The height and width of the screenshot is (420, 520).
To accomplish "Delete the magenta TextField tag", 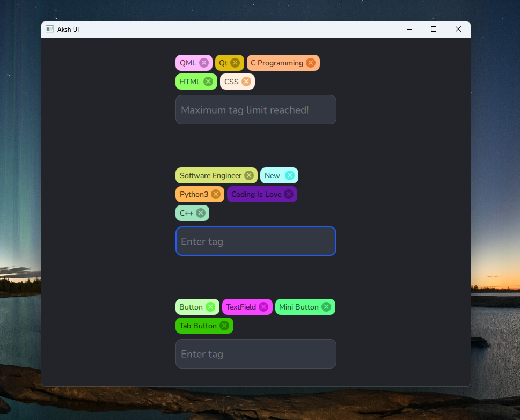I will (263, 307).
